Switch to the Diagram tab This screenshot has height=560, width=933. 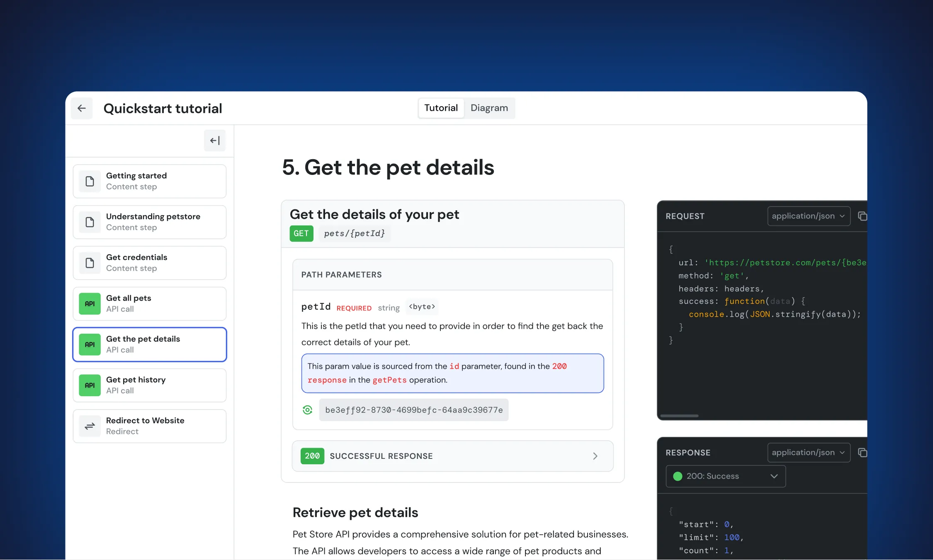[x=489, y=108]
